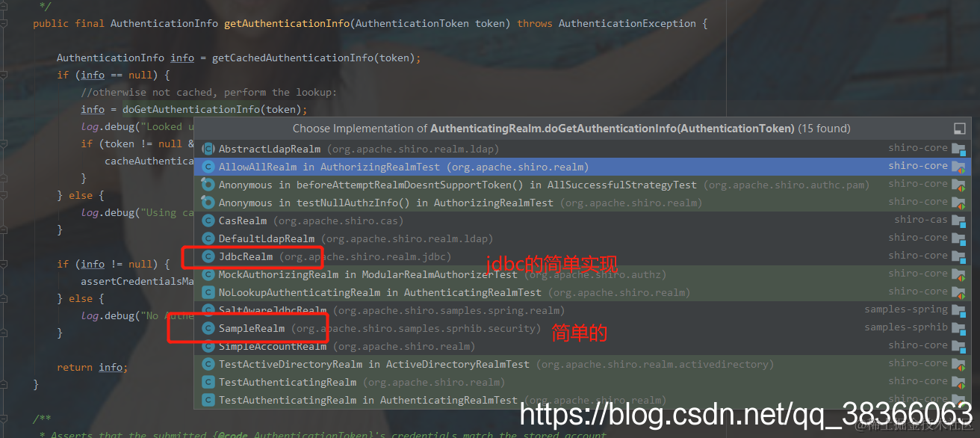980x438 pixels.
Task: Click the class icon beside AllowAllRealm
Action: click(208, 167)
